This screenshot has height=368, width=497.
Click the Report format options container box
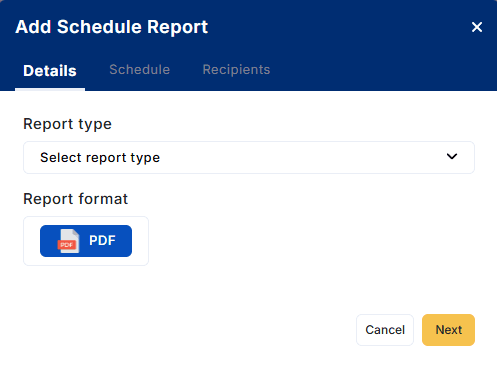pos(86,241)
